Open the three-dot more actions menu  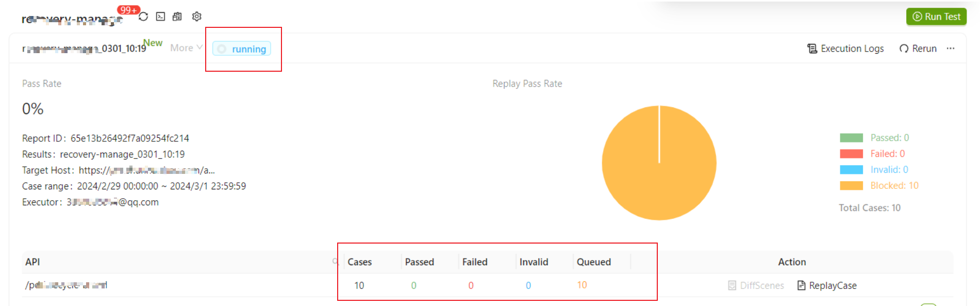[951, 49]
